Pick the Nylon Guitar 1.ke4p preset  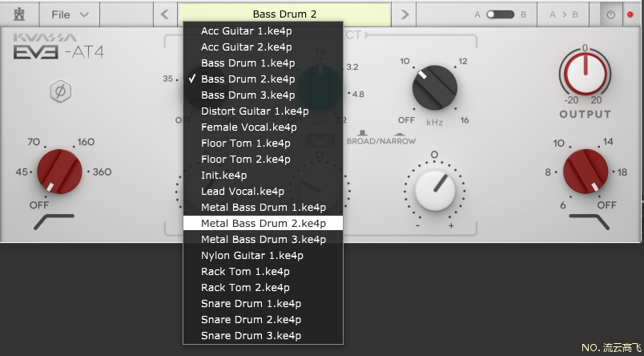263,255
